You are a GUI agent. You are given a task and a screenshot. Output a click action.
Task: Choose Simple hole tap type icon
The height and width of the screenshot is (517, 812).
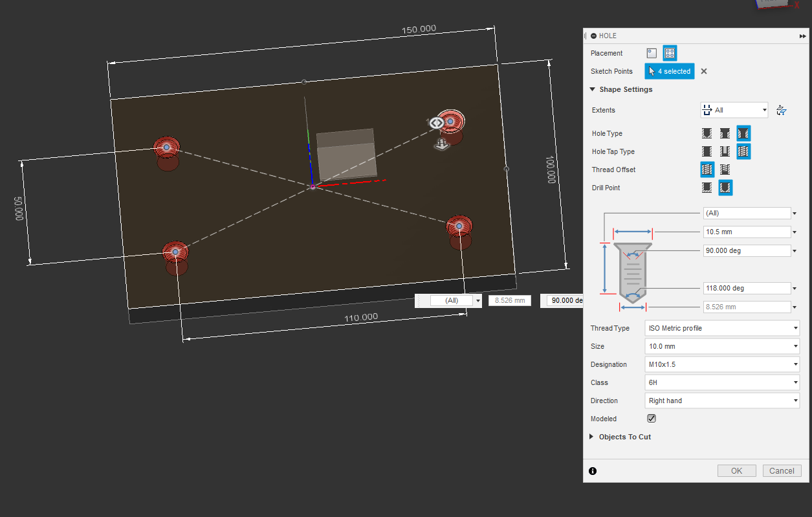(x=707, y=151)
